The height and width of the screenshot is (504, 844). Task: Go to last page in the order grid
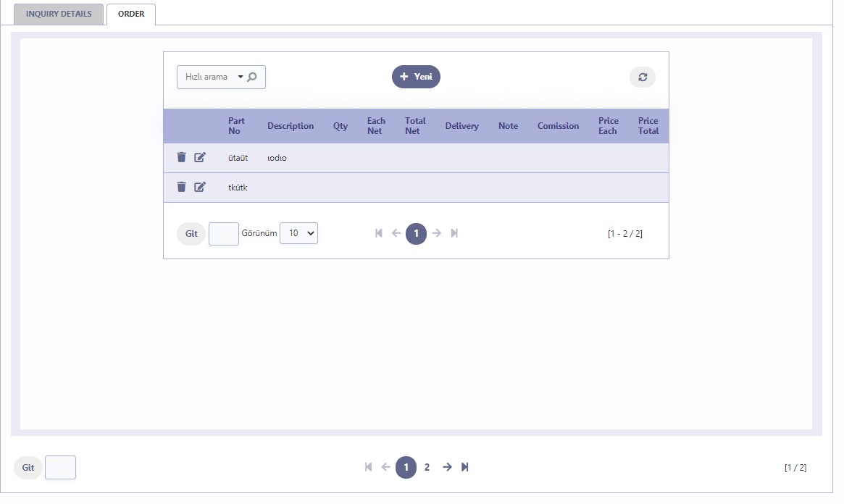coord(454,233)
